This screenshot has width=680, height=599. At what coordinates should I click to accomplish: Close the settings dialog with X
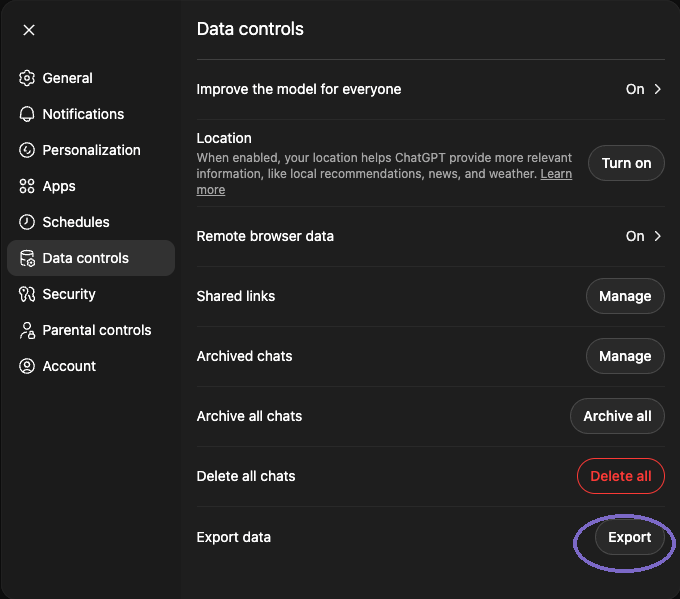29,30
